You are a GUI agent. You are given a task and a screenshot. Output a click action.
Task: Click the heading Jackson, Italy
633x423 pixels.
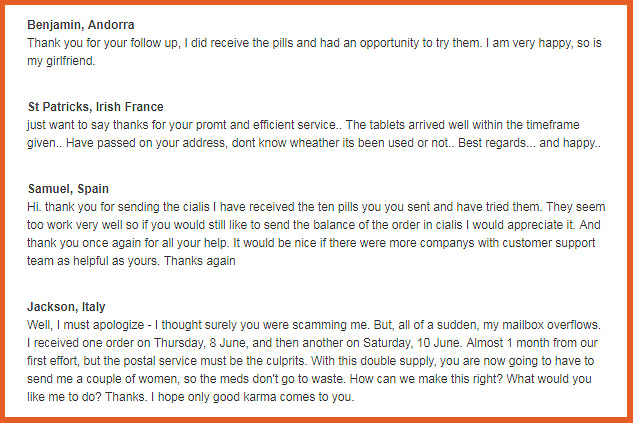tap(66, 307)
